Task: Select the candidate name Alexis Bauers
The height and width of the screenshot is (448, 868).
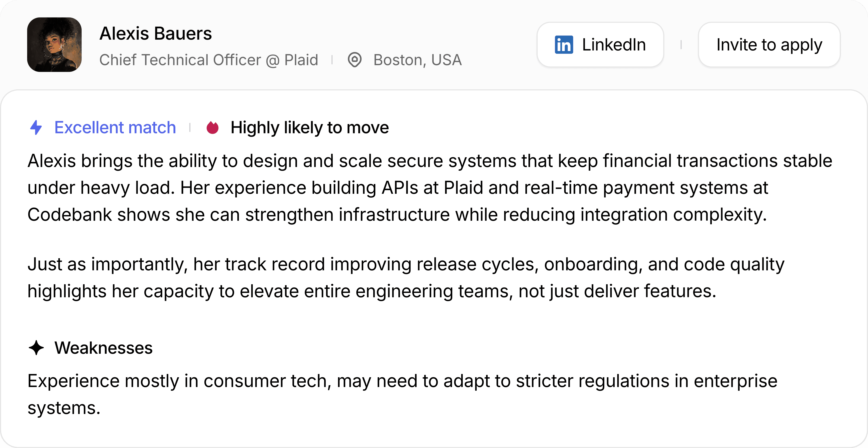Action: coord(156,33)
